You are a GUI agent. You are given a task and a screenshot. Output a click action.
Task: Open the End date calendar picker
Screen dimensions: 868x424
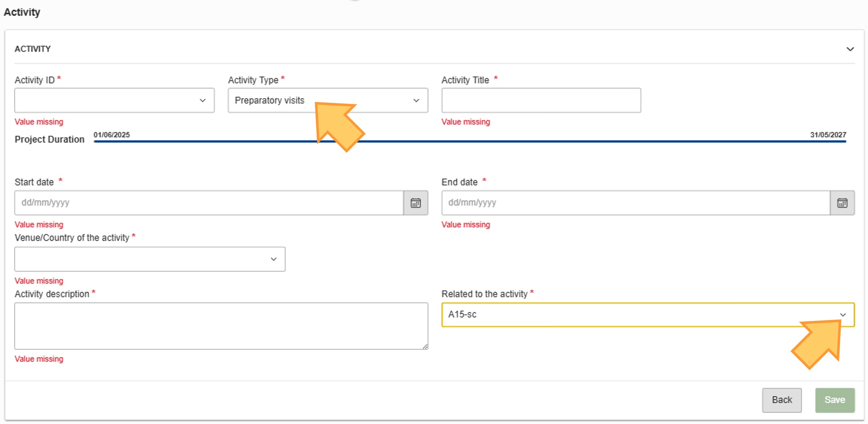(842, 203)
